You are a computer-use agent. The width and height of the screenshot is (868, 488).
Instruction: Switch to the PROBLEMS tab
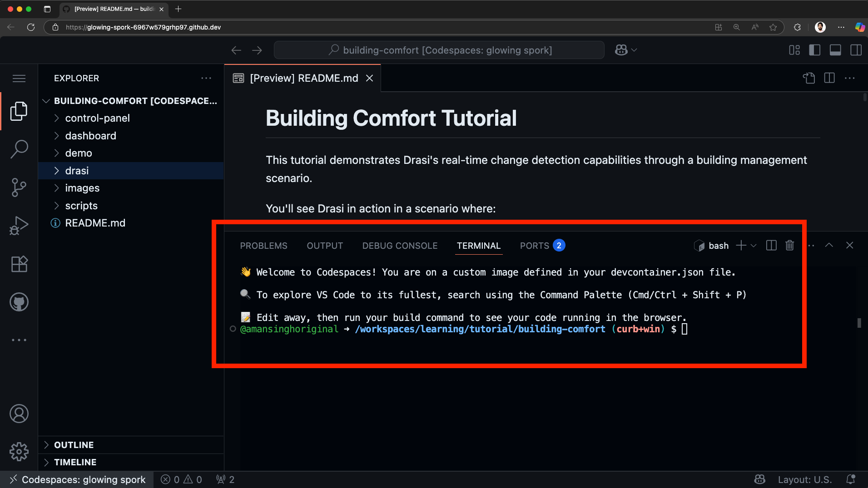263,245
